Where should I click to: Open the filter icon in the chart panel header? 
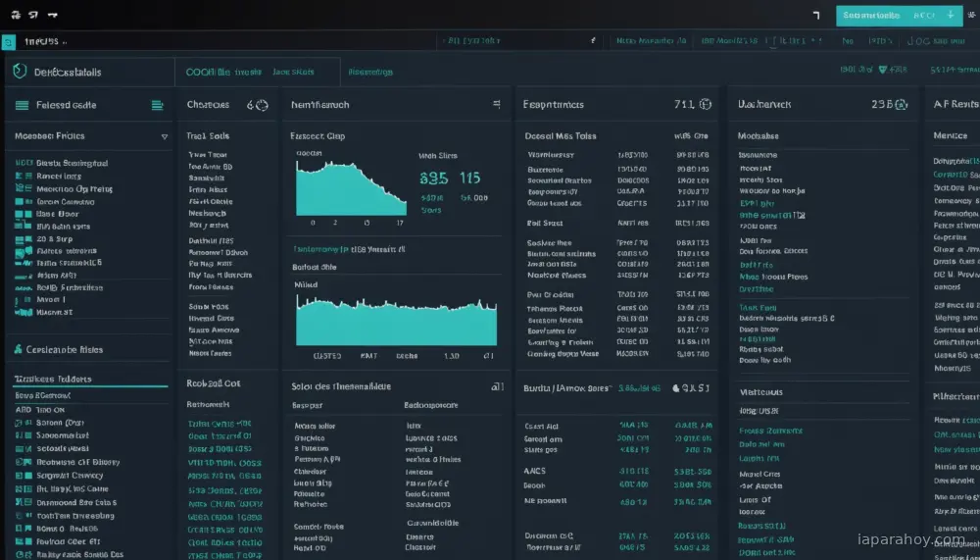[496, 105]
